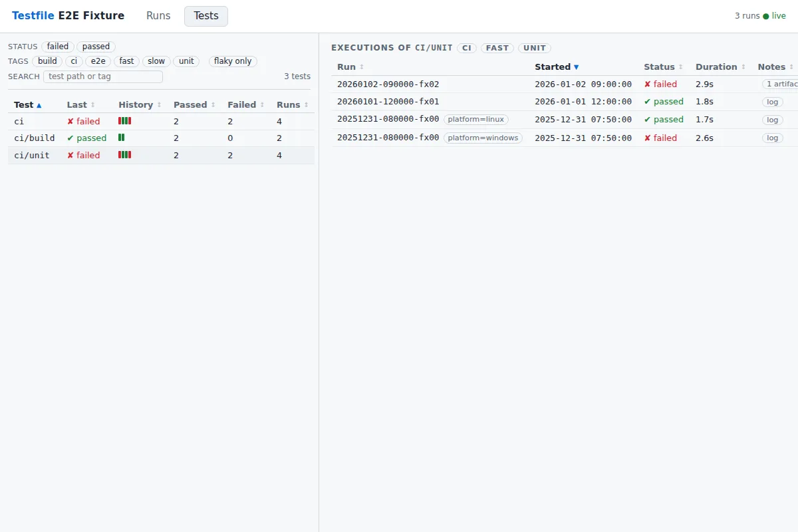Enable the flaky only filter

click(233, 61)
